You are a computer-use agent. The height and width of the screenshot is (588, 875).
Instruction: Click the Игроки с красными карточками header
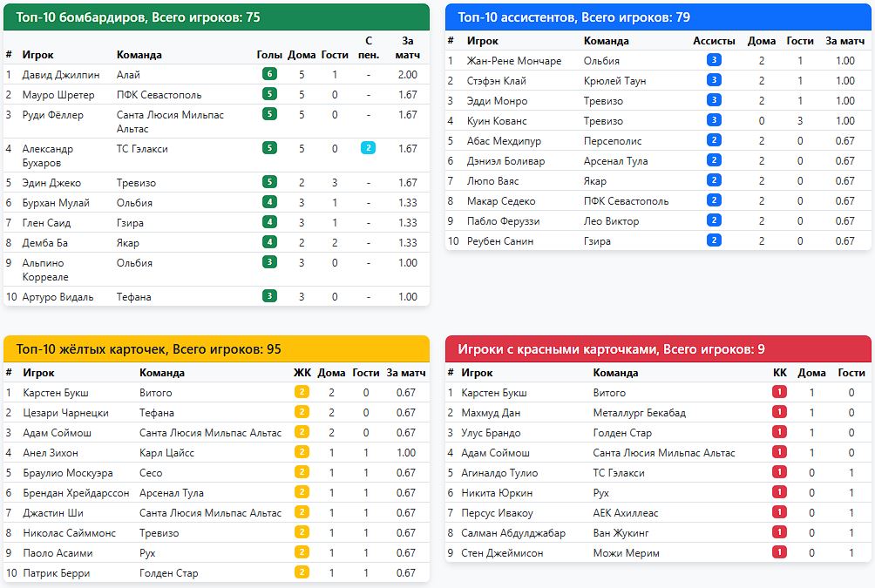659,349
